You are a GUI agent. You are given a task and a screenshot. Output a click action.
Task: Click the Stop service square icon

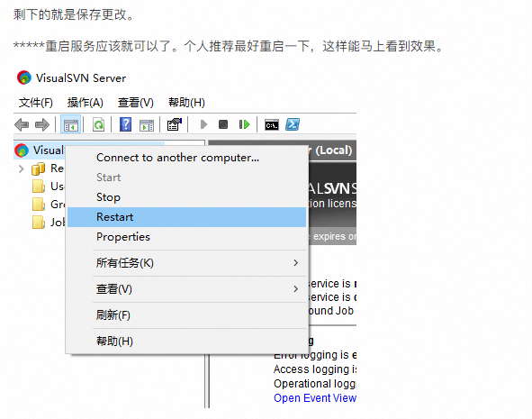pyautogui.click(x=223, y=124)
